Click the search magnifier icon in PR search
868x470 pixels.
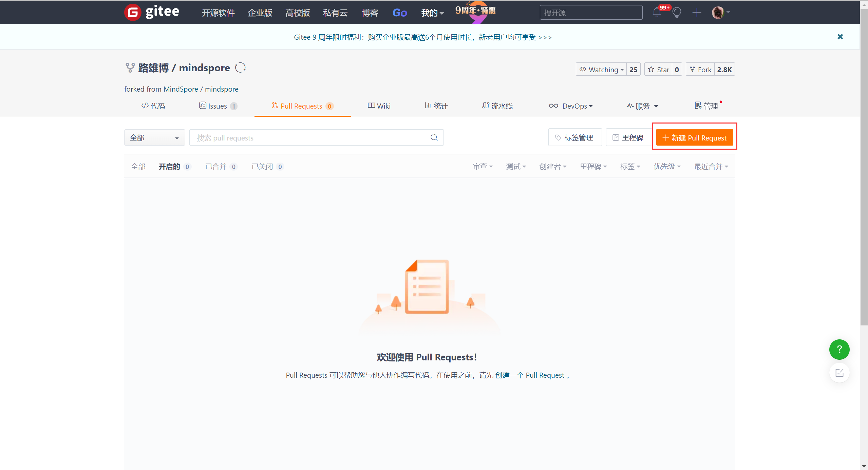click(434, 137)
